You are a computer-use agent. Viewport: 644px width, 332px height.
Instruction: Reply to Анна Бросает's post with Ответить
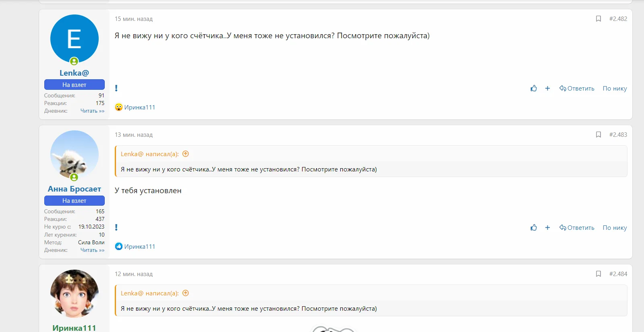coord(577,228)
